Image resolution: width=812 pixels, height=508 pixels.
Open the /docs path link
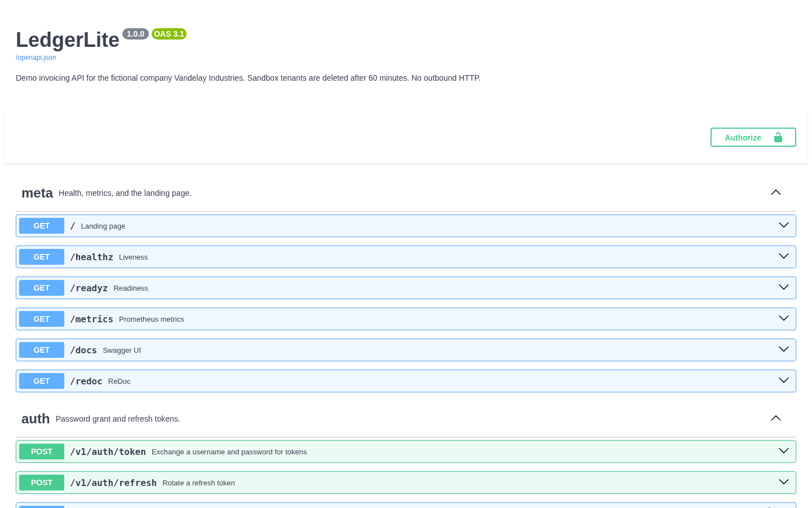(83, 350)
